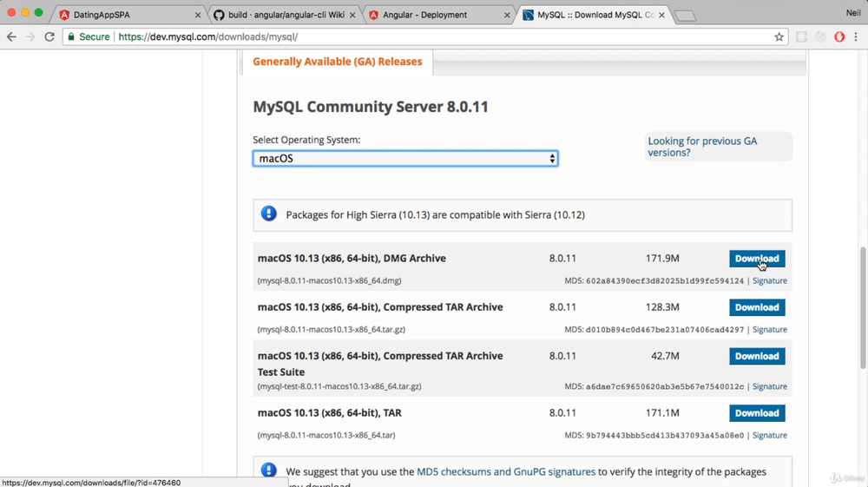Open MD5 checksums and GnuPG signatures link
Image resolution: width=868 pixels, height=487 pixels.
(506, 471)
